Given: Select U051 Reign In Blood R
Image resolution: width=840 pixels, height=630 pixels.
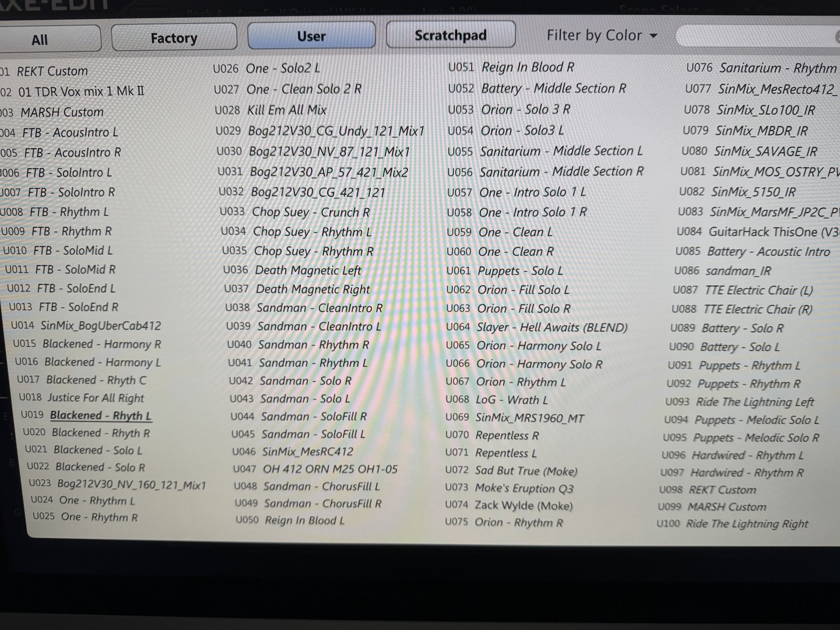Looking at the screenshot, I should [511, 67].
